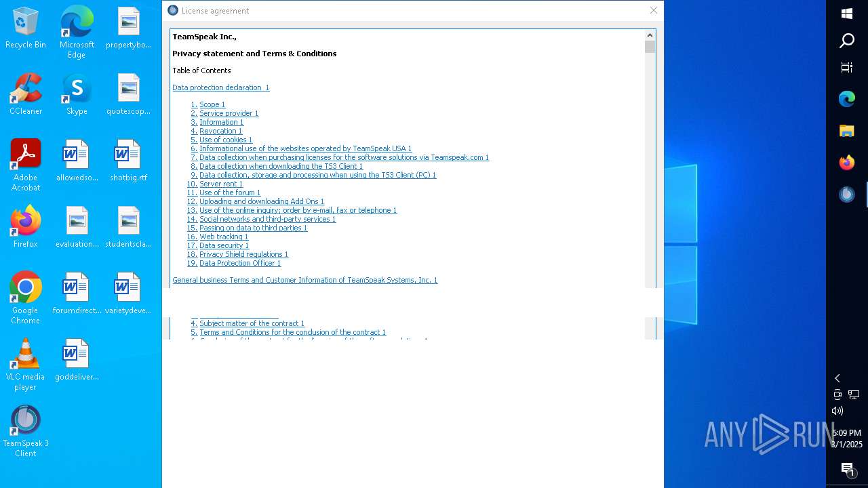Open Skype desktop shortcut
This screenshot has width=868, height=488.
coord(77,94)
